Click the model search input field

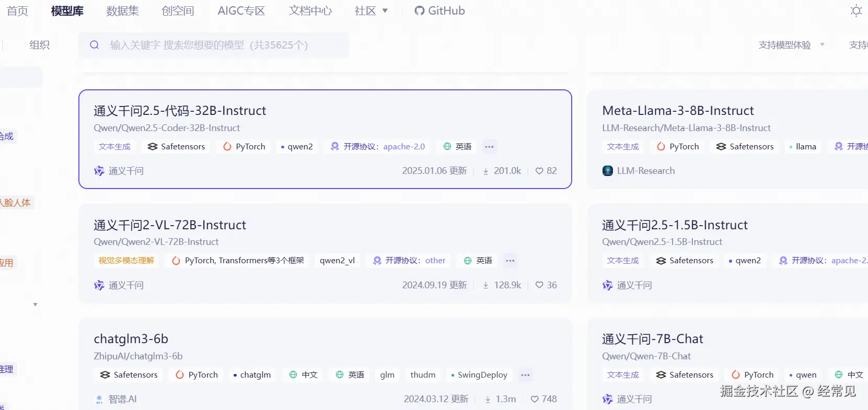click(213, 45)
